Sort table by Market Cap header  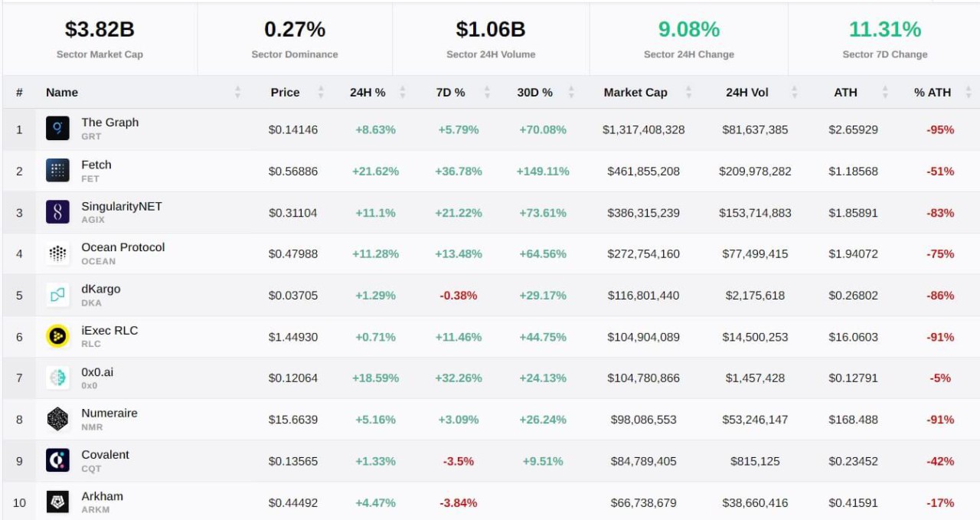[x=635, y=92]
